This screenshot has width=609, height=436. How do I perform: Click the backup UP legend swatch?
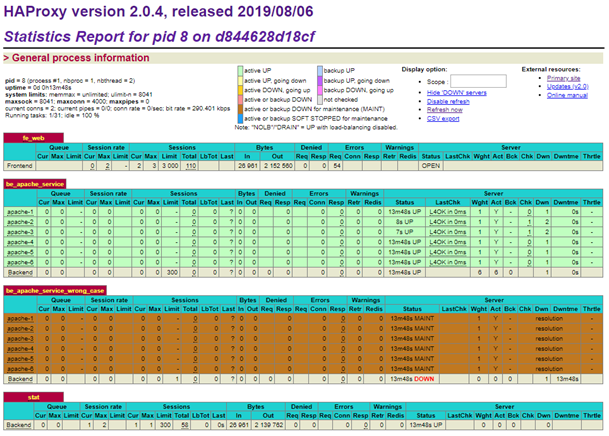[x=320, y=71]
